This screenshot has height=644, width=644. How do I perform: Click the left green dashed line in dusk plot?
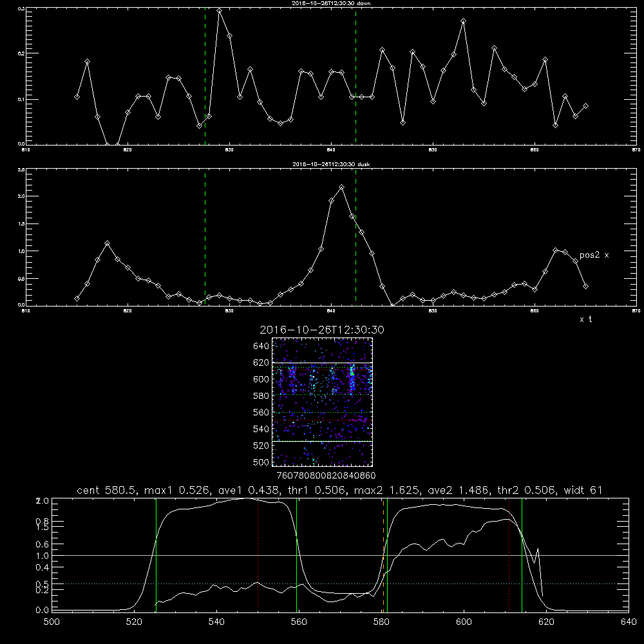[x=205, y=237]
